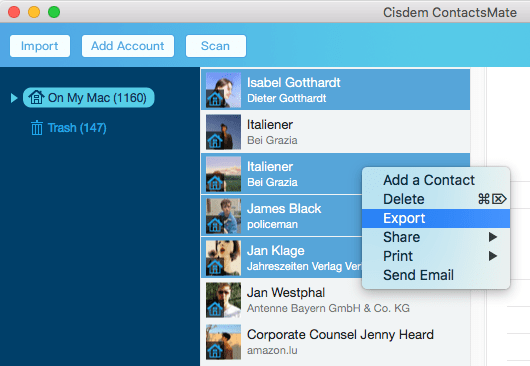Open the Print submenu
The width and height of the screenshot is (530, 366).
pos(436,256)
